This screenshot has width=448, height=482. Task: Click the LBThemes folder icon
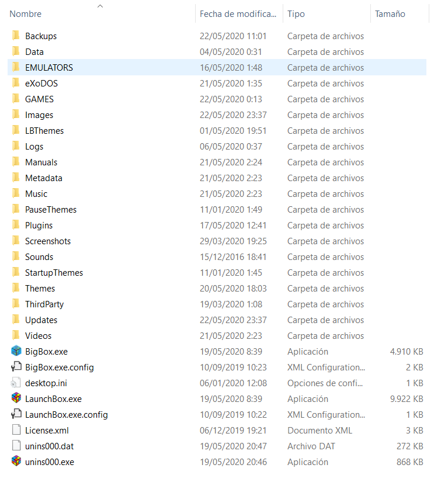pos(16,130)
